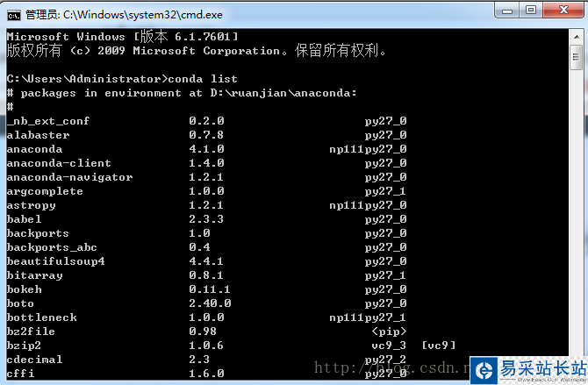The image size is (588, 385).
Task: Click the window title text cmd.exe
Action: pos(124,15)
